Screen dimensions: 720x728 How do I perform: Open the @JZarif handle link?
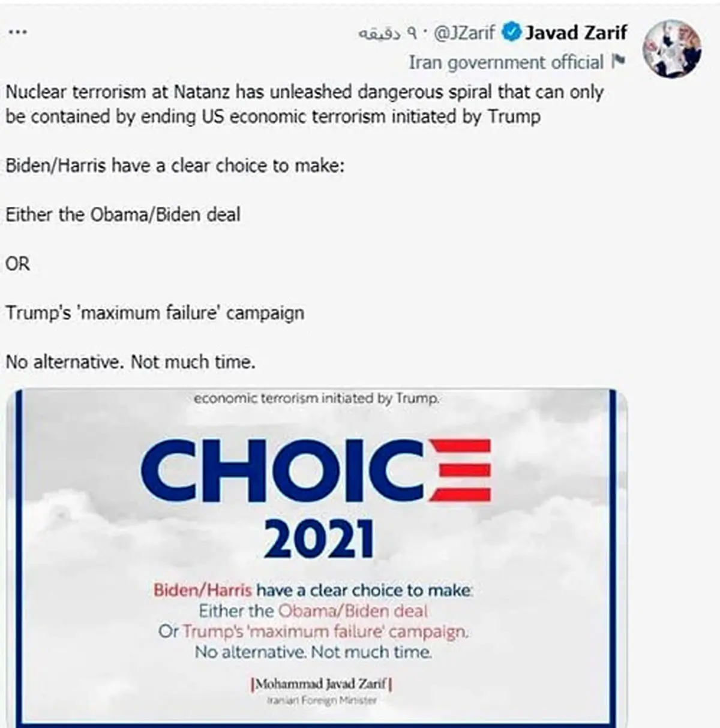(463, 33)
